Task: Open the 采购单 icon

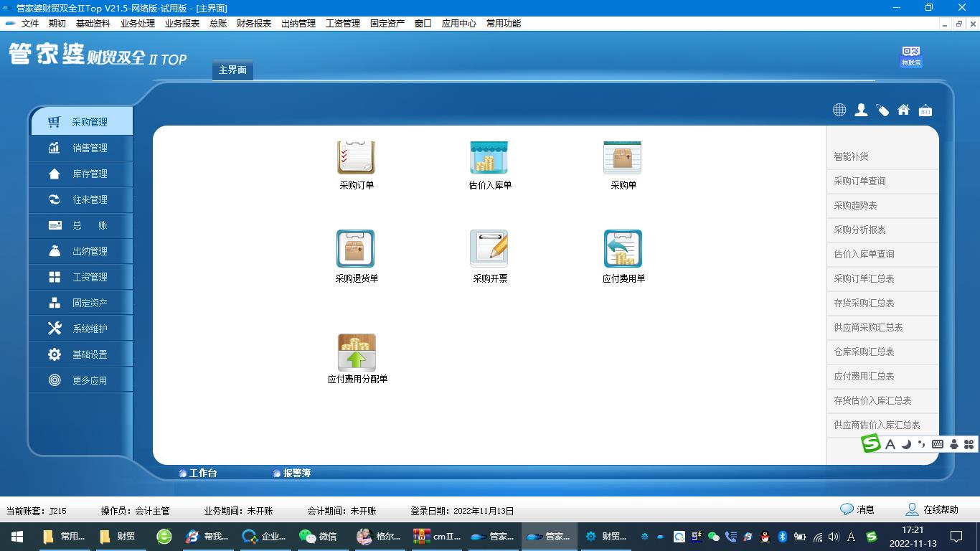Action: tap(623, 158)
